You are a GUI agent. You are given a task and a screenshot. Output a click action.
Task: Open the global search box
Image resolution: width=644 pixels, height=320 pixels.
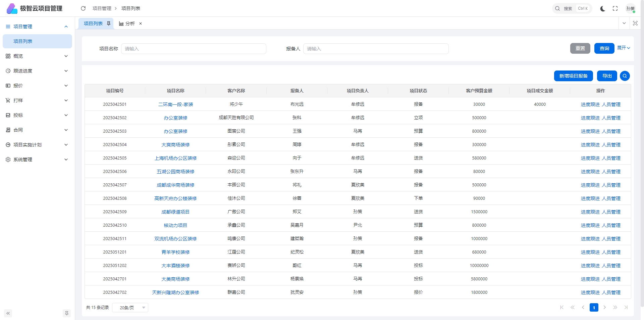click(572, 8)
